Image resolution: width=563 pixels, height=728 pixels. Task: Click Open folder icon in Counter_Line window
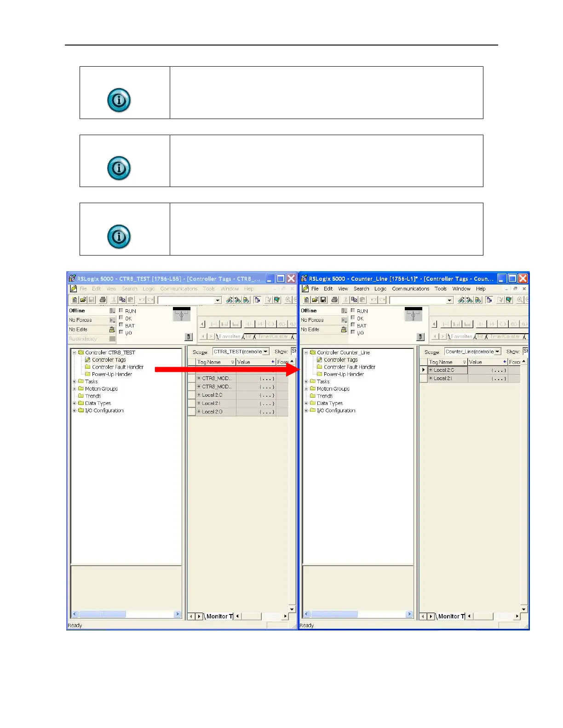(x=315, y=300)
